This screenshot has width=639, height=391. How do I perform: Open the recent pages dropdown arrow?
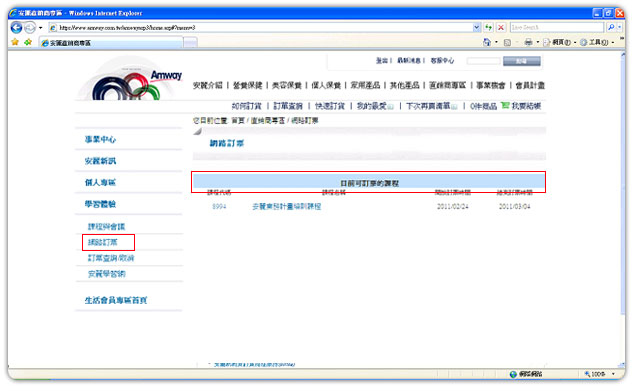click(40, 28)
